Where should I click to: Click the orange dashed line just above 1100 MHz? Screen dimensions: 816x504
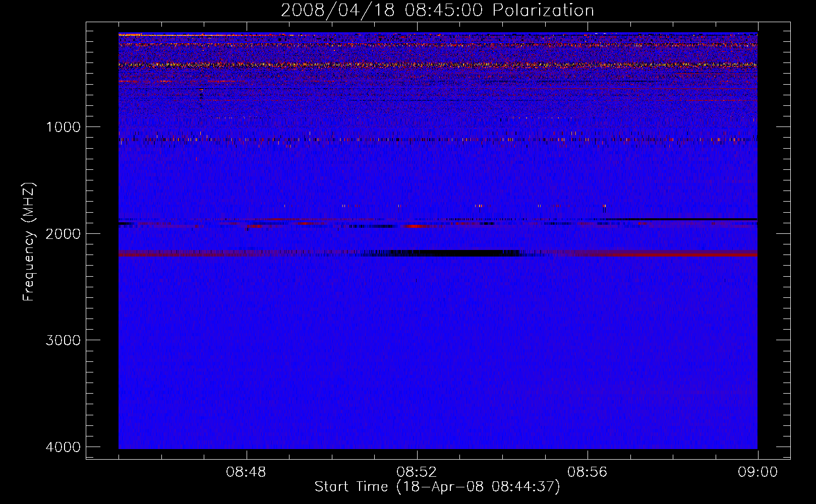[353, 139]
